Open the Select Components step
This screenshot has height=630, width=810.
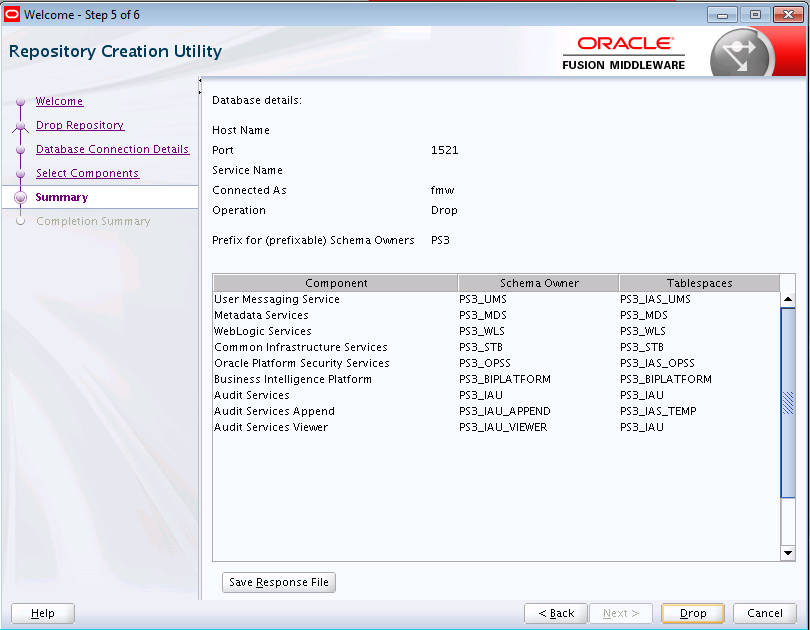click(x=87, y=173)
